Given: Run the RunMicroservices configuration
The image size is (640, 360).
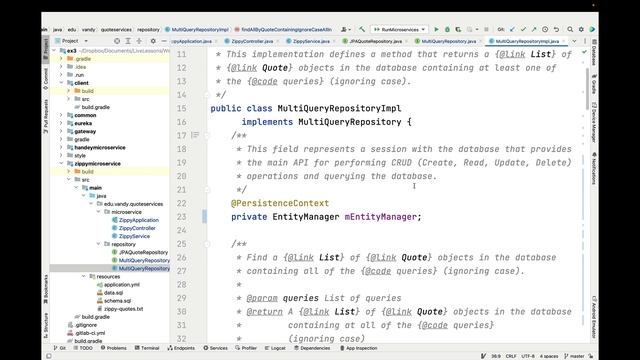Looking at the screenshot, I should click(436, 29).
